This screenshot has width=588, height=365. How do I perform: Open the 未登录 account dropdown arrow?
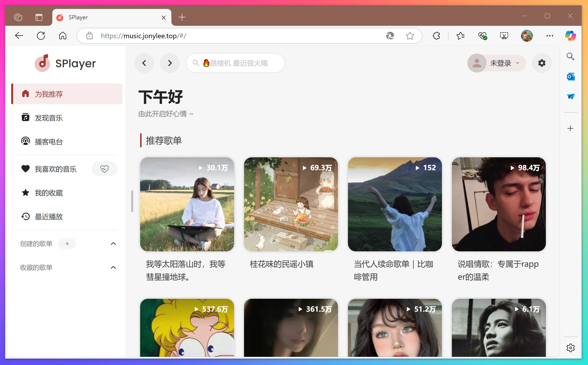[517, 63]
